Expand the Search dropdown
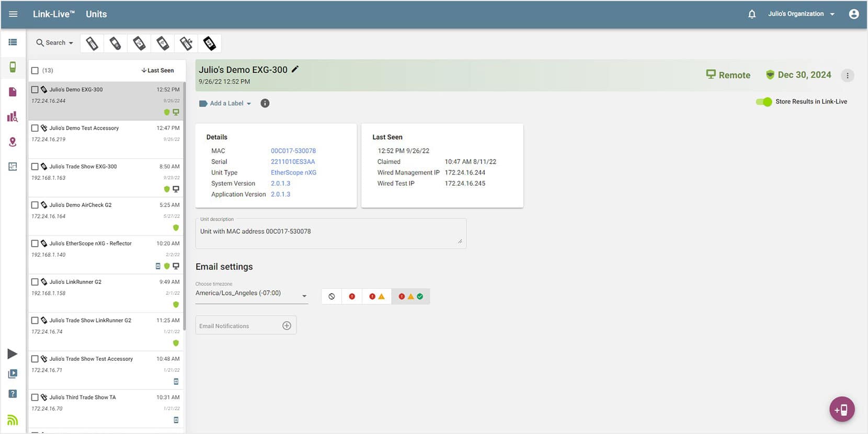The width and height of the screenshot is (868, 434). 54,43
